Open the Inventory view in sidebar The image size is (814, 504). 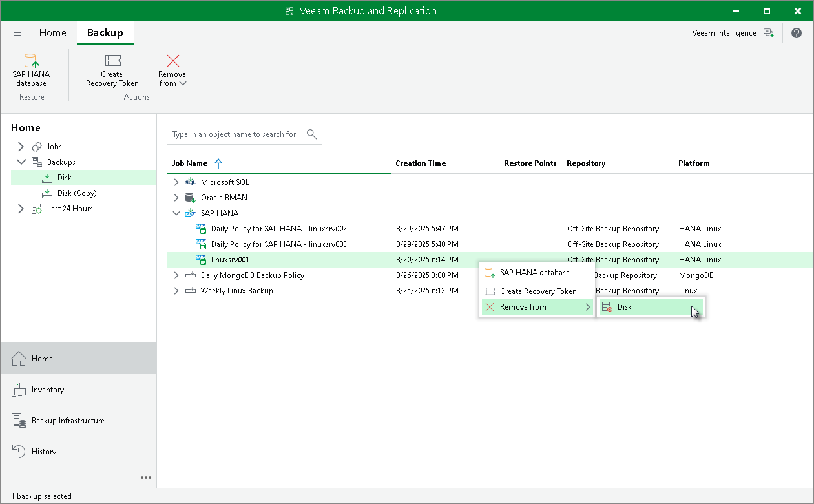(x=48, y=390)
